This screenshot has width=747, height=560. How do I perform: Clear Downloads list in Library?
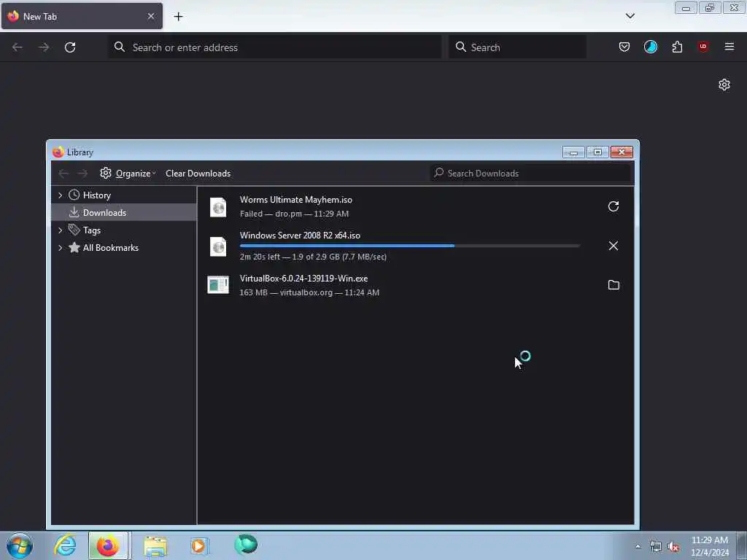pos(198,174)
